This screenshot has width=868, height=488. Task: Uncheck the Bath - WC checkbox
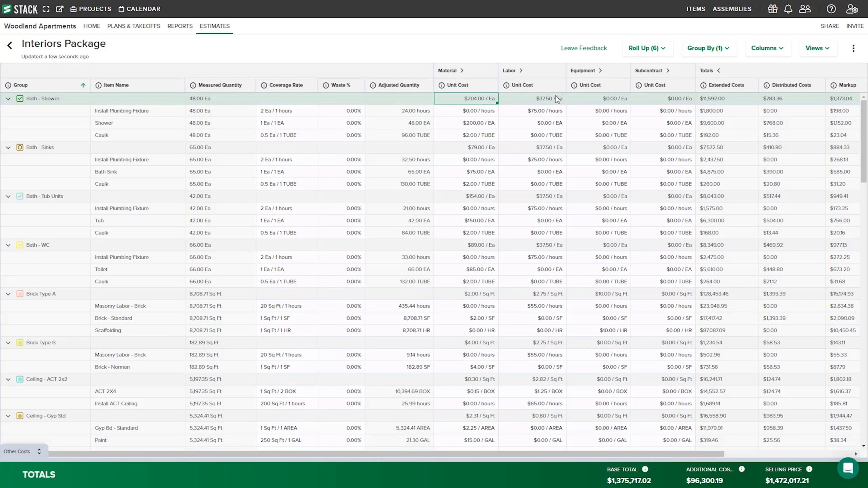pyautogui.click(x=20, y=245)
